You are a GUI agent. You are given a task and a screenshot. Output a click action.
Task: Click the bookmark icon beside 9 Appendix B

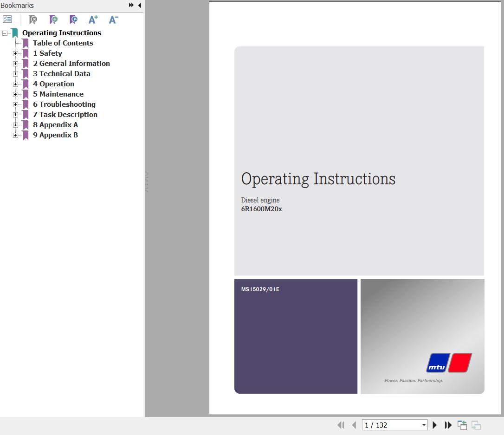click(x=26, y=136)
